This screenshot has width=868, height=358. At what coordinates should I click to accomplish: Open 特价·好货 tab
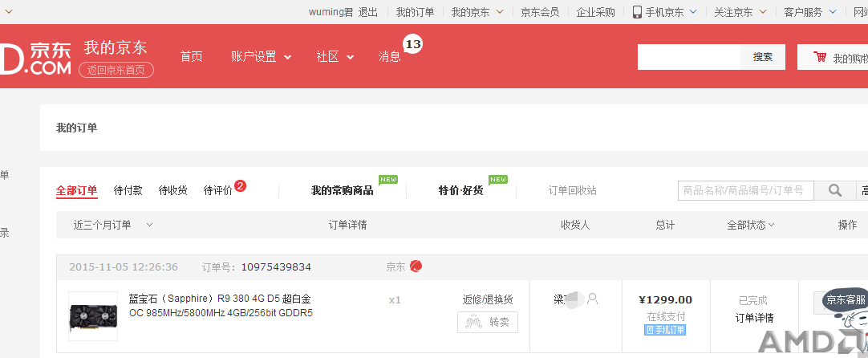(460, 190)
